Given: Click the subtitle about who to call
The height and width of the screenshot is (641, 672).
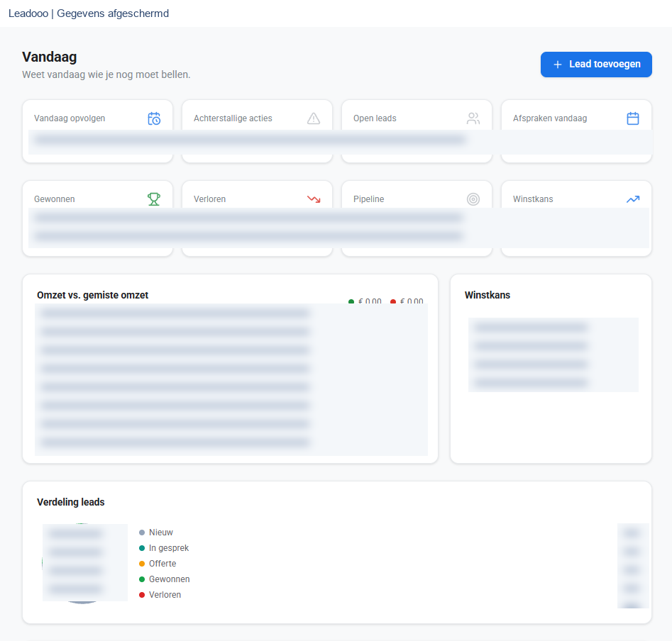Looking at the screenshot, I should click(x=106, y=74).
